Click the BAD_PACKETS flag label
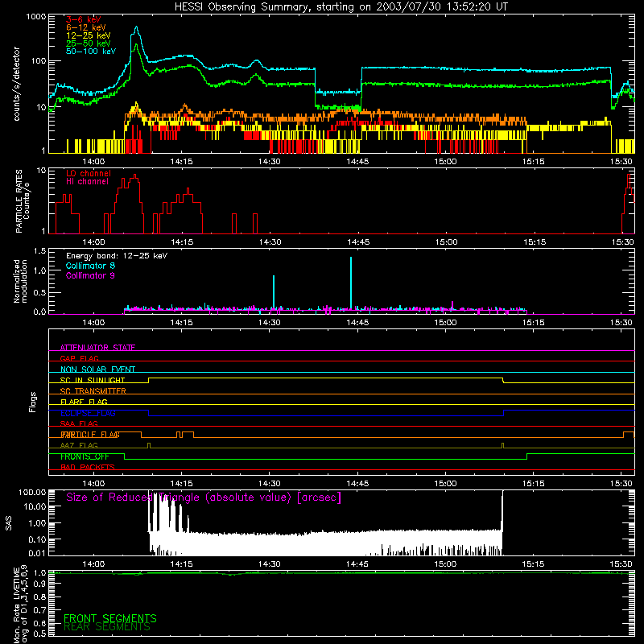Image resolution: width=644 pixels, height=644 pixels. [x=88, y=467]
